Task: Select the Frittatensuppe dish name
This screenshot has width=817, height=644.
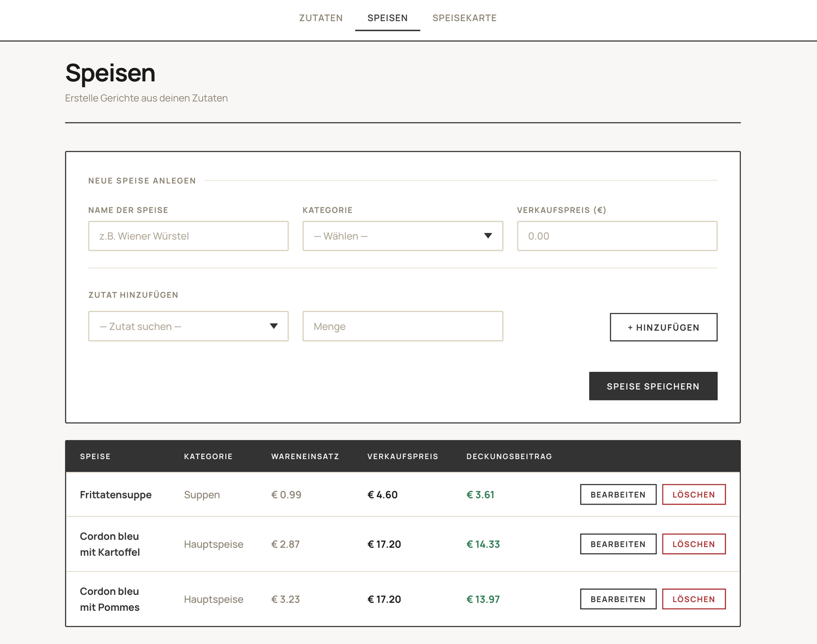Action: tap(116, 495)
